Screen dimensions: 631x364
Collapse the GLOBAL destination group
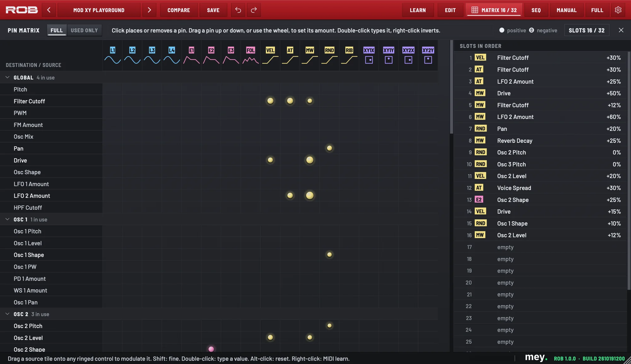(8, 77)
